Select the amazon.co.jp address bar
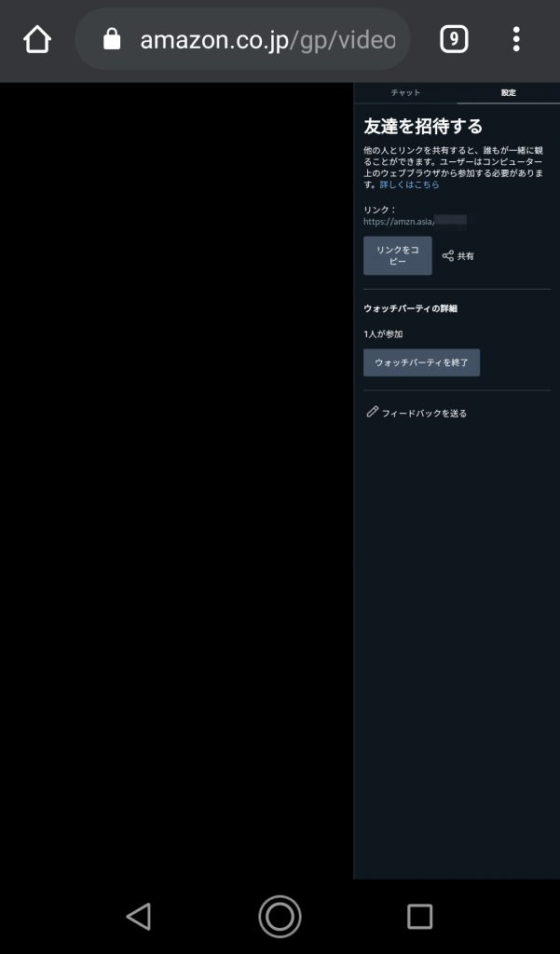This screenshot has height=954, width=560. point(242,39)
